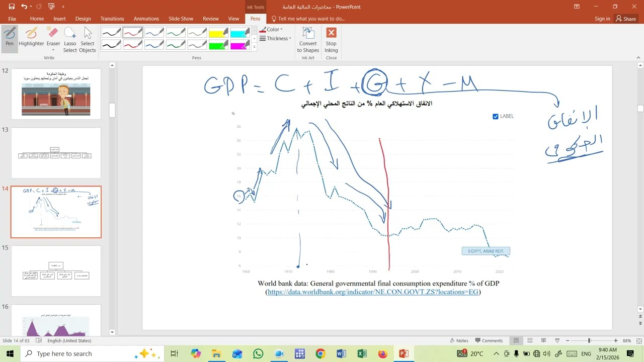Open the Undo history dropdown arrow

pyautogui.click(x=31, y=7)
